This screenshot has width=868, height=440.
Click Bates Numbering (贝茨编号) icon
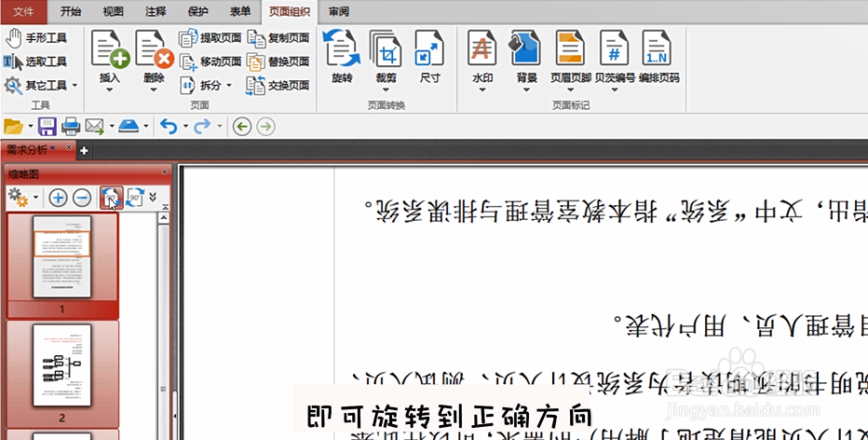coord(615,48)
